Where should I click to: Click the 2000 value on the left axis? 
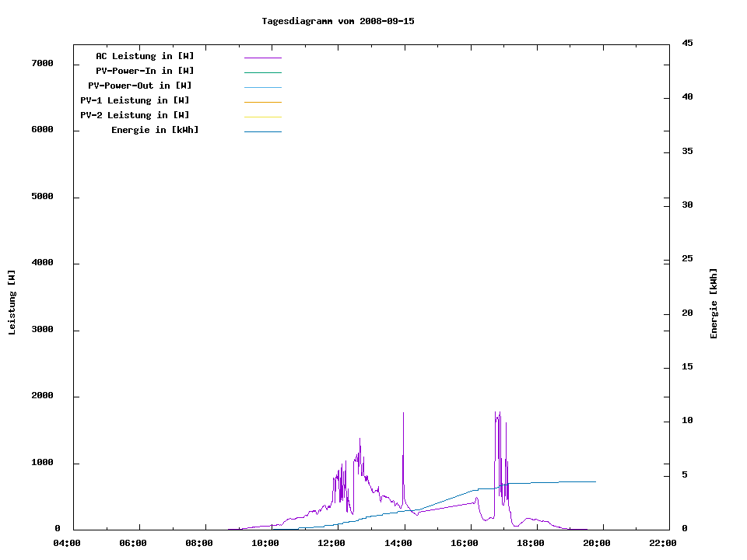pos(42,396)
